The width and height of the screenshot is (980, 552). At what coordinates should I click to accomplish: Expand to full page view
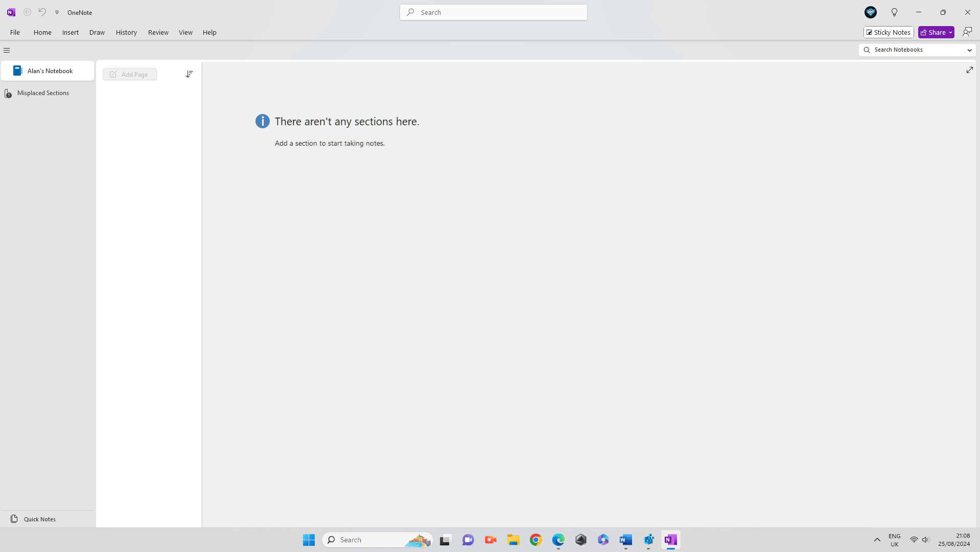970,70
